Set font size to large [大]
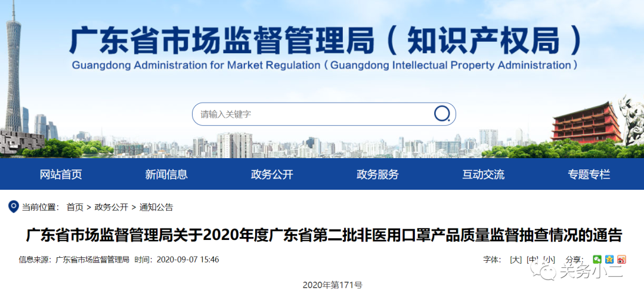644x299 pixels. 516,260
